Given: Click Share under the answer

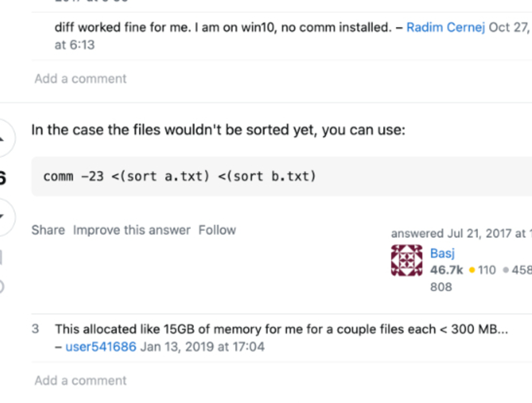Looking at the screenshot, I should (48, 230).
